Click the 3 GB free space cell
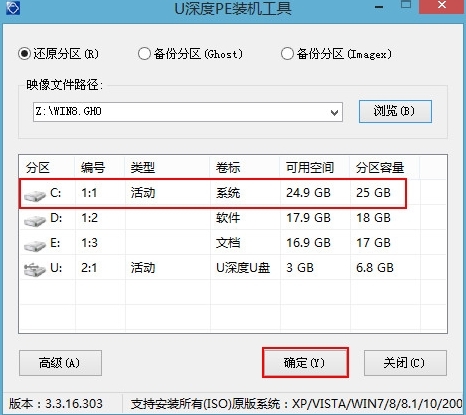Viewport: 466px width, 415px height. (300, 268)
